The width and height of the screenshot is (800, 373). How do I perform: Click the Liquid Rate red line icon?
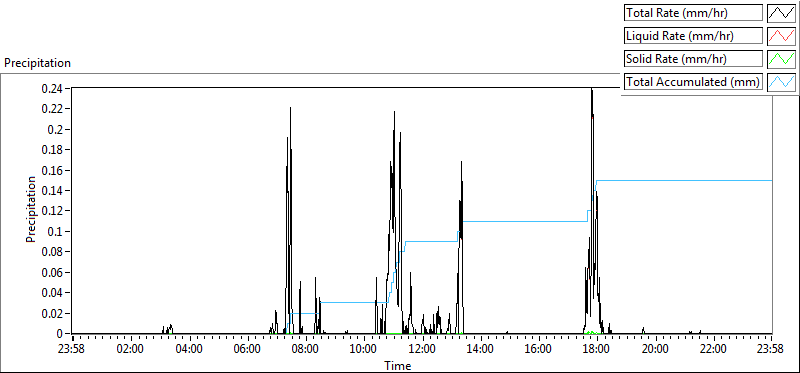[x=782, y=36]
